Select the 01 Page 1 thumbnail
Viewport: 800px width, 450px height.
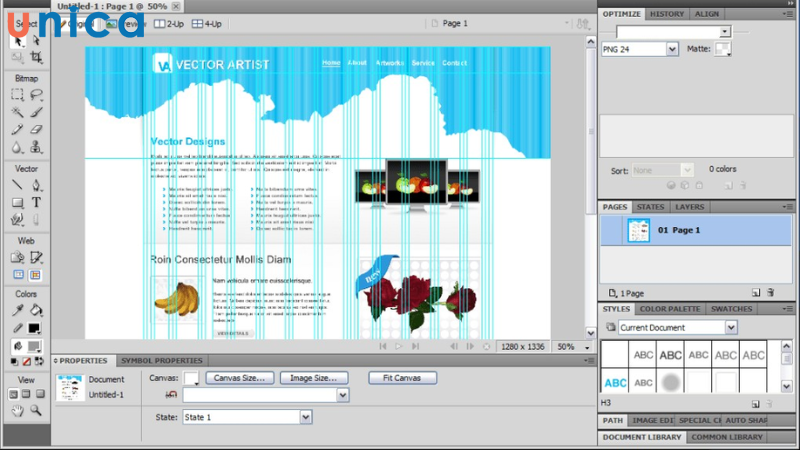[639, 230]
